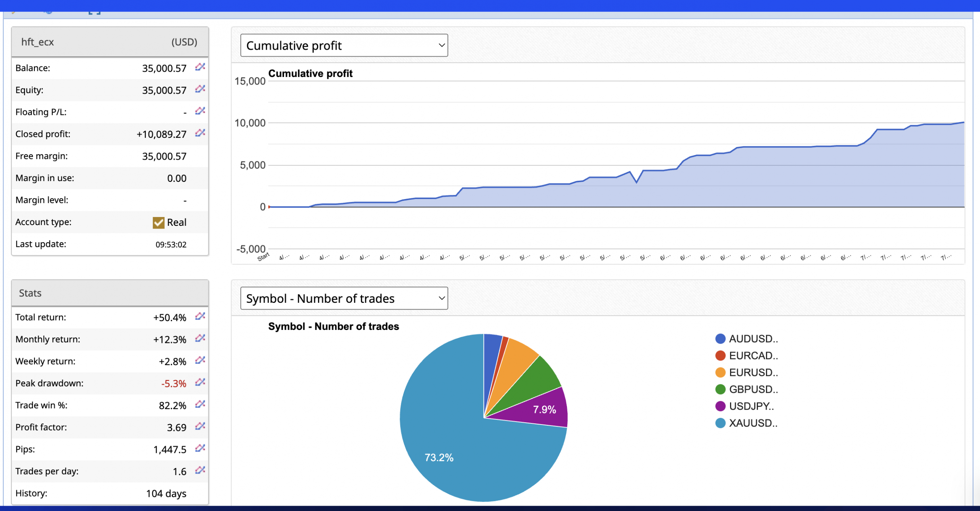Screen dimensions: 980x511
Task: Toggle the AUDUSD legend entry
Action: (x=753, y=339)
